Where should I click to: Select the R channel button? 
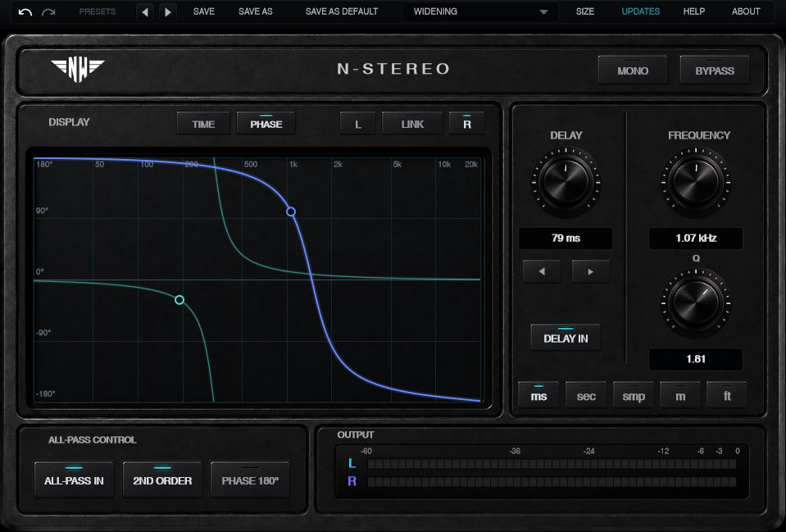(467, 124)
